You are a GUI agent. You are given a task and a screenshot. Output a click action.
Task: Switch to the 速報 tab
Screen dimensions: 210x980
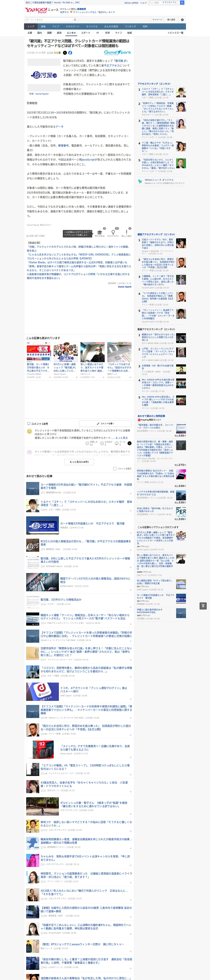tap(43, 27)
